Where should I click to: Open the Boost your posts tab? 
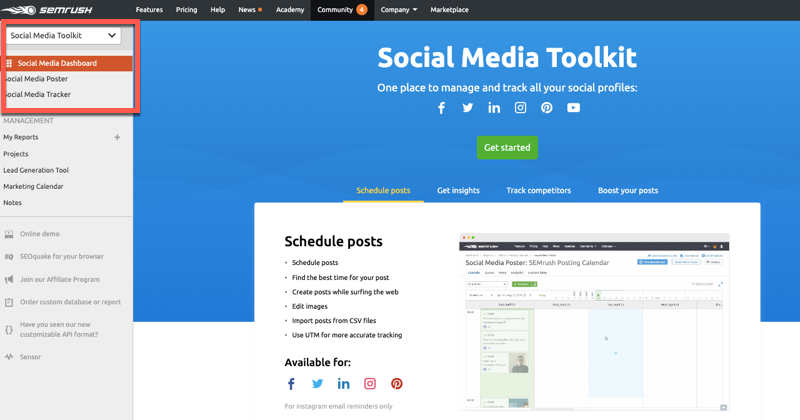coord(627,190)
